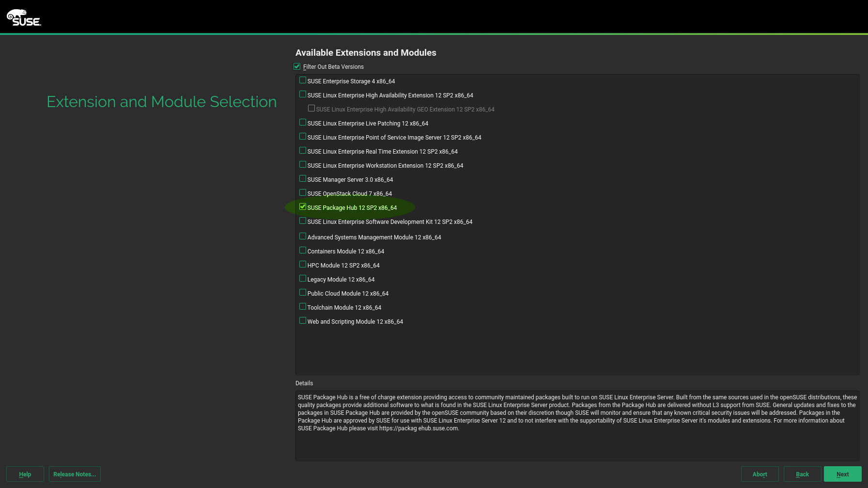
Task: Abort the installation
Action: (759, 474)
